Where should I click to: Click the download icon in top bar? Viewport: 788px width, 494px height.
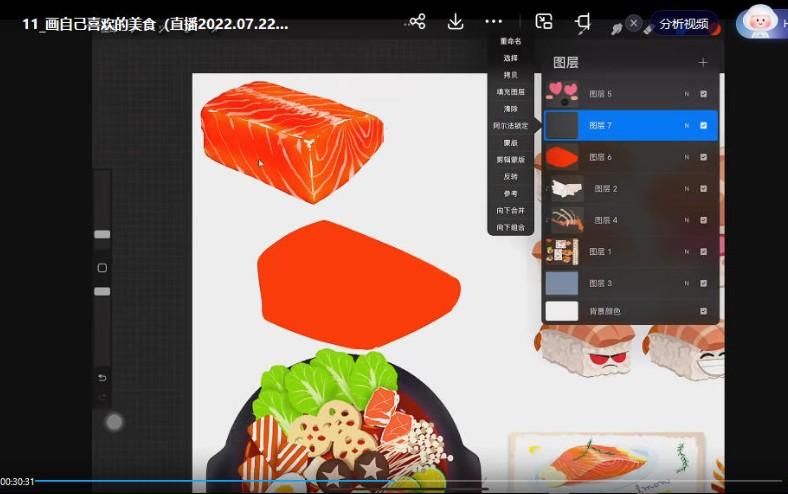click(455, 22)
